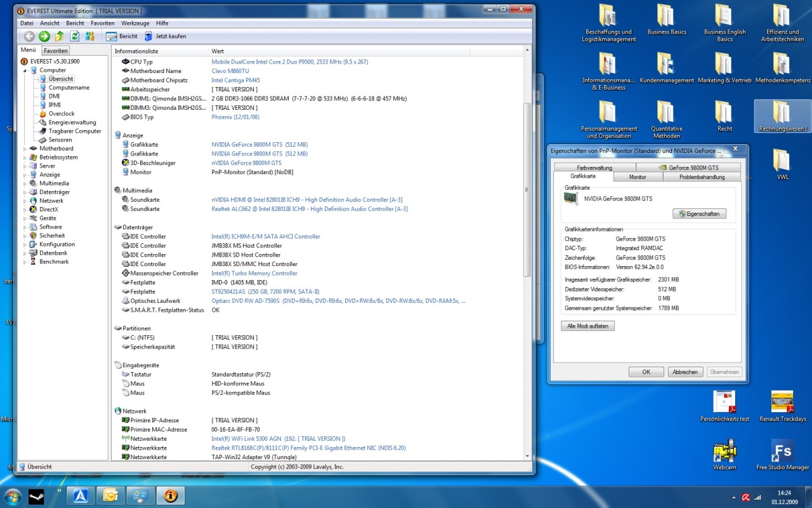
Task: Click the Bericht toolbar button
Action: [122, 36]
